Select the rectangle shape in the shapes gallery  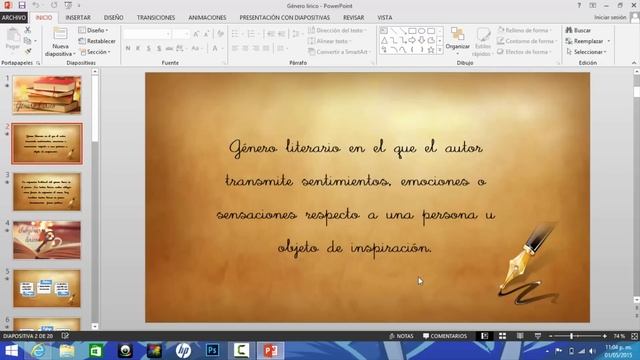412,31
